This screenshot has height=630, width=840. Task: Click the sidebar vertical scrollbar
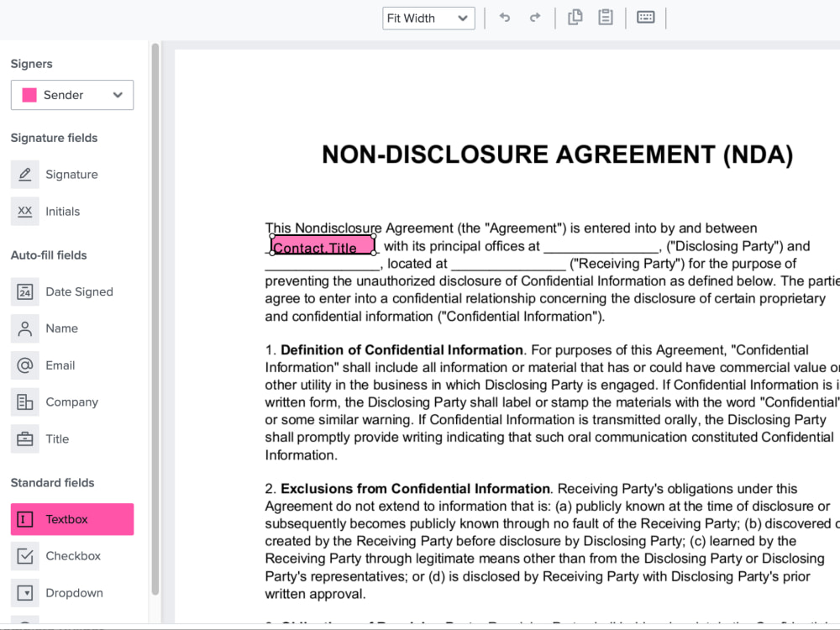pos(155,318)
